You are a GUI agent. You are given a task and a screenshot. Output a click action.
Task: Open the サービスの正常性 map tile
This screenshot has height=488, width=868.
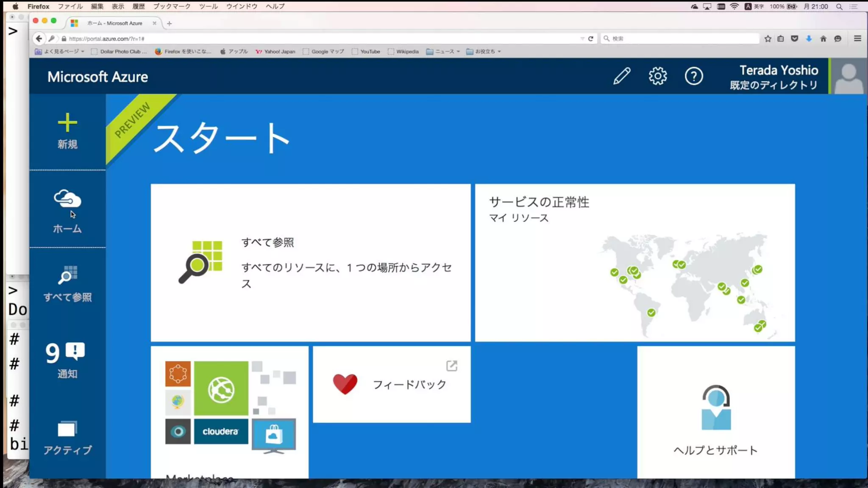(x=635, y=263)
